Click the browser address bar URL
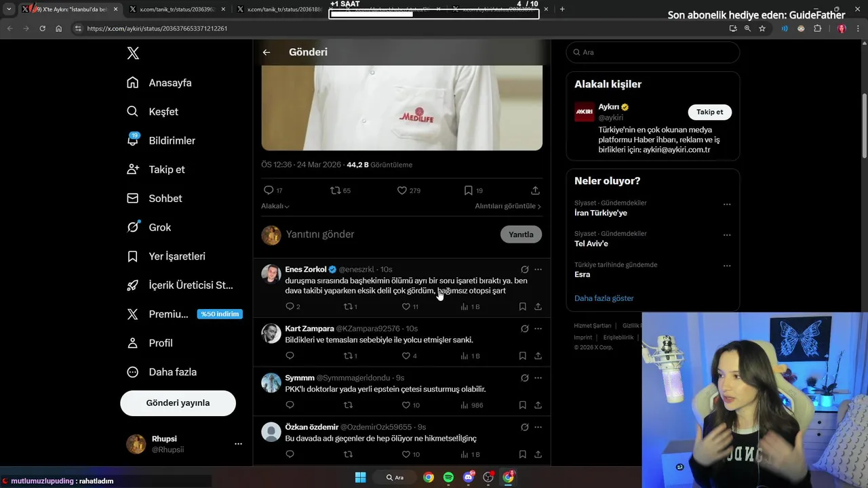 pyautogui.click(x=157, y=28)
